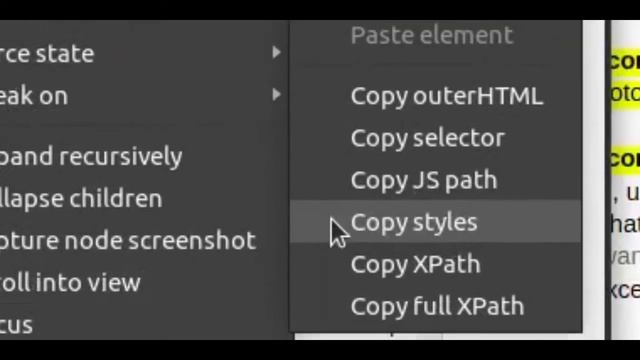
Task: Click the highlighted Copy styles item
Action: pos(435,222)
